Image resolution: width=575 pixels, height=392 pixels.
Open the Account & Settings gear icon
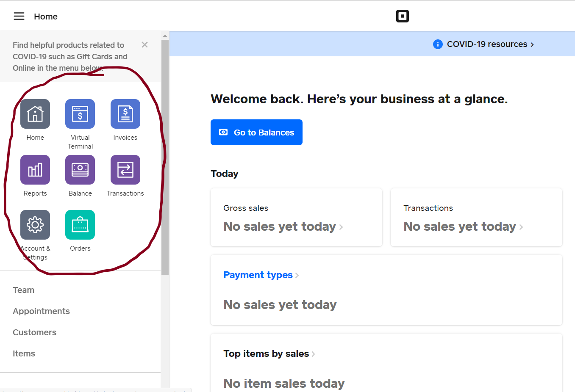35,225
